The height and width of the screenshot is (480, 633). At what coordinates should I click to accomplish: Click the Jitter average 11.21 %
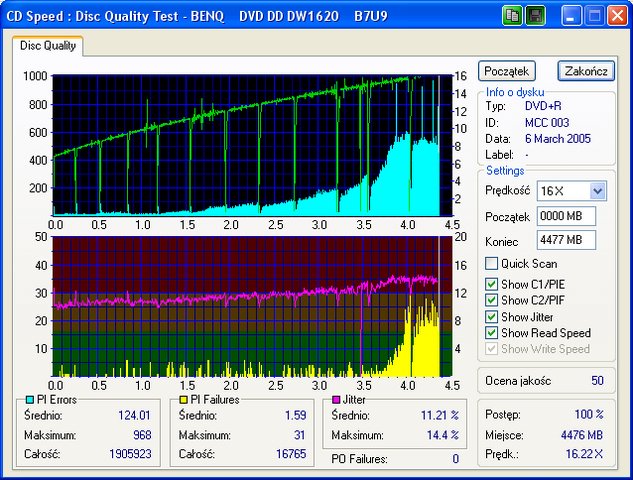(440, 415)
